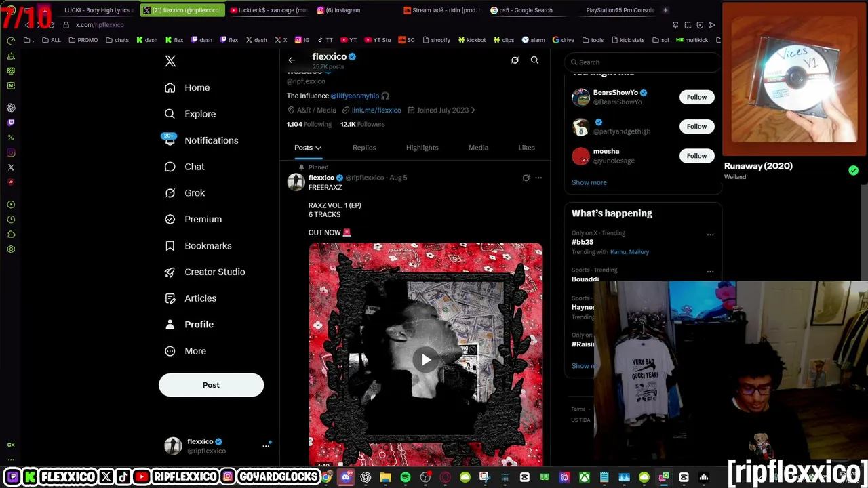Open the PROMO bookmarks folder
Viewport: 868px width, 488px height.
(x=83, y=40)
